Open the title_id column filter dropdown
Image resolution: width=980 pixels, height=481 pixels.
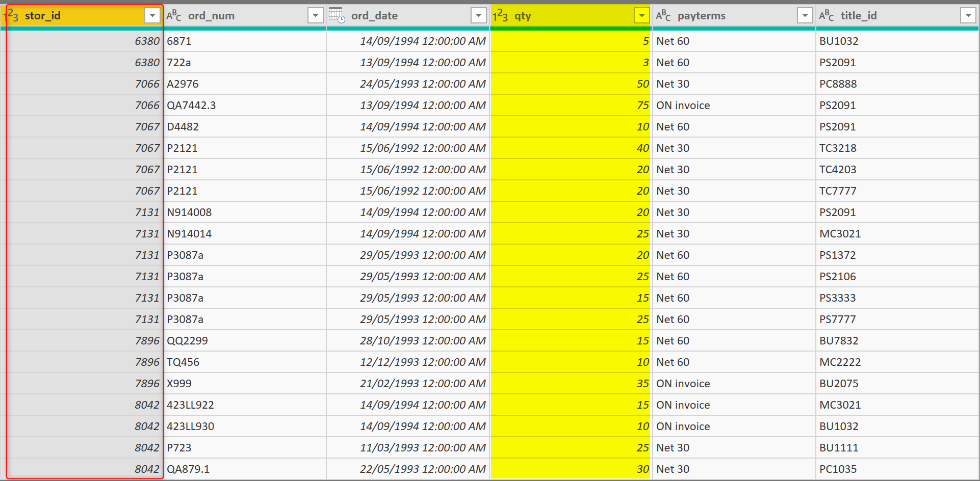point(968,16)
